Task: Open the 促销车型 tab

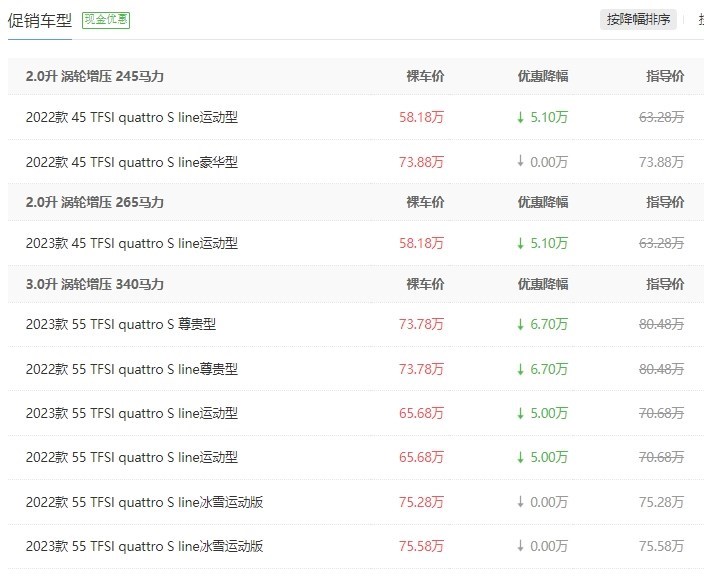Action: [x=40, y=20]
